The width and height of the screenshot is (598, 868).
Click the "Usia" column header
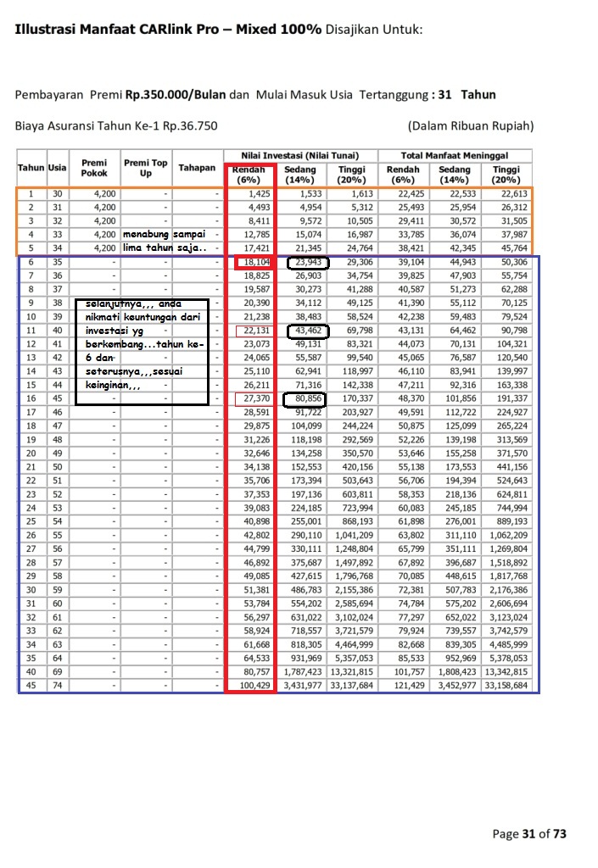tap(57, 168)
